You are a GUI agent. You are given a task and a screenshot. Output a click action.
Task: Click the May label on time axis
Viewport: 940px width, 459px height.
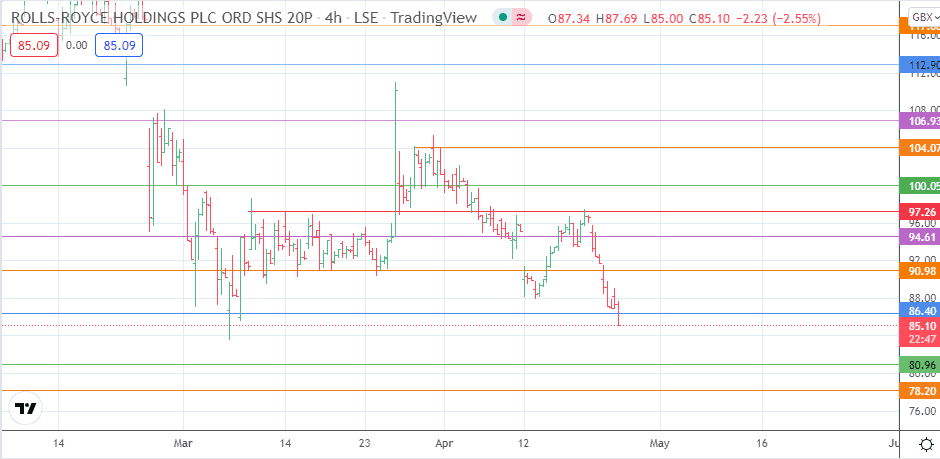659,444
